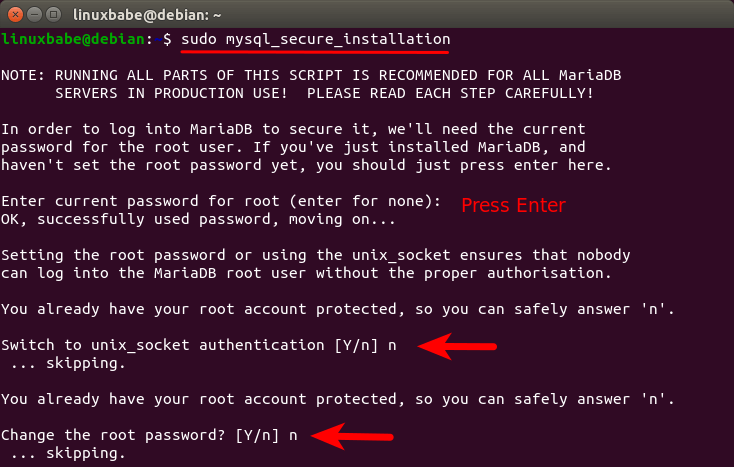Click the OK, successfully used password line

click(200, 219)
